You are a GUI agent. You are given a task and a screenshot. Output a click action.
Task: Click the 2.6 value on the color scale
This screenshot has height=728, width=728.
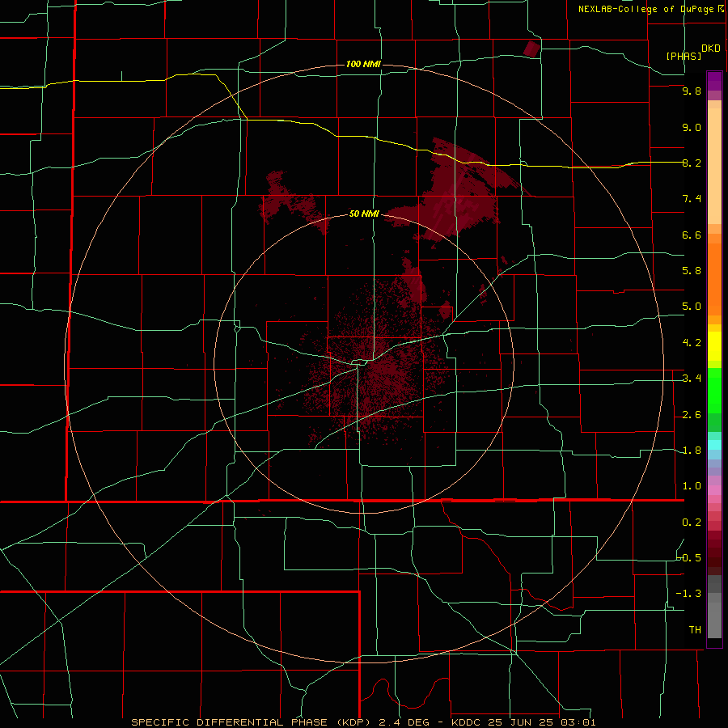point(692,415)
